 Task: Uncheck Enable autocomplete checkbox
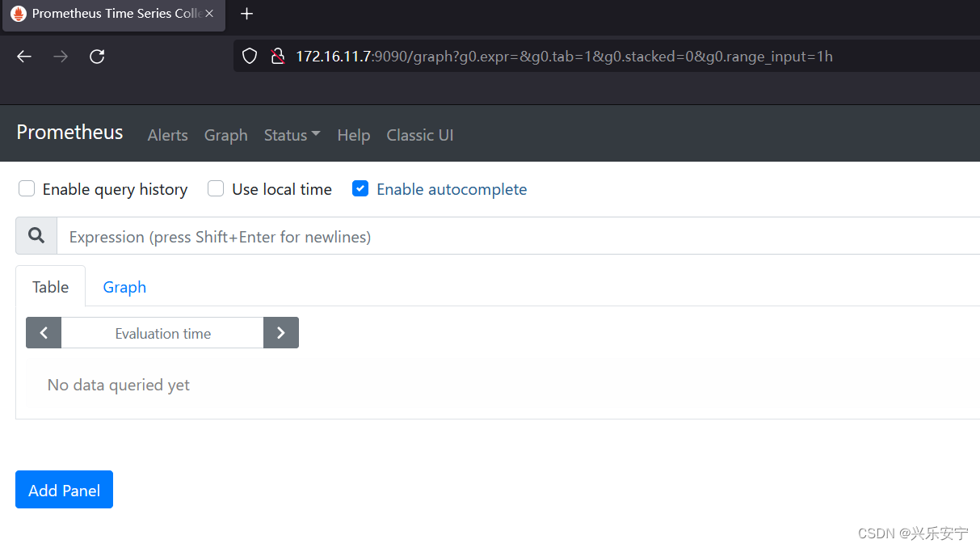pos(360,188)
